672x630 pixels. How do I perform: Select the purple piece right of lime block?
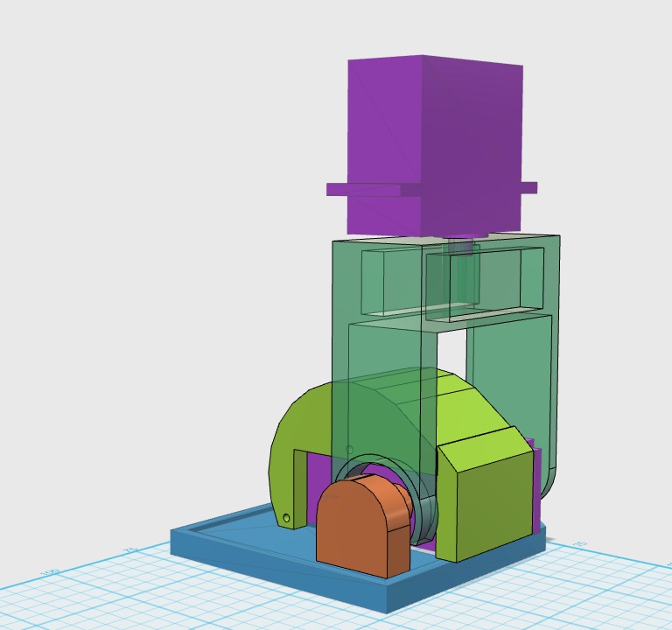coord(537,490)
